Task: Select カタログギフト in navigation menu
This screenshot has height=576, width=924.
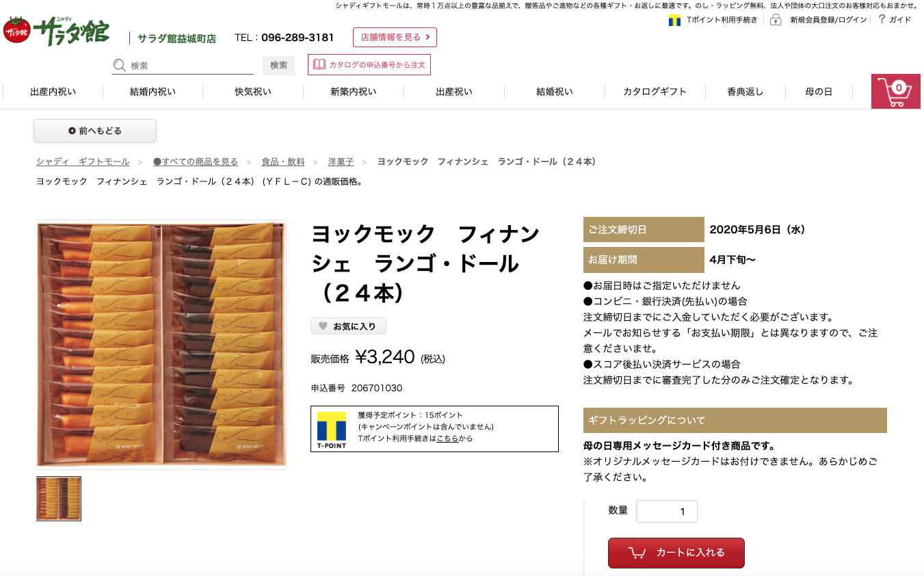Action: 655,92
